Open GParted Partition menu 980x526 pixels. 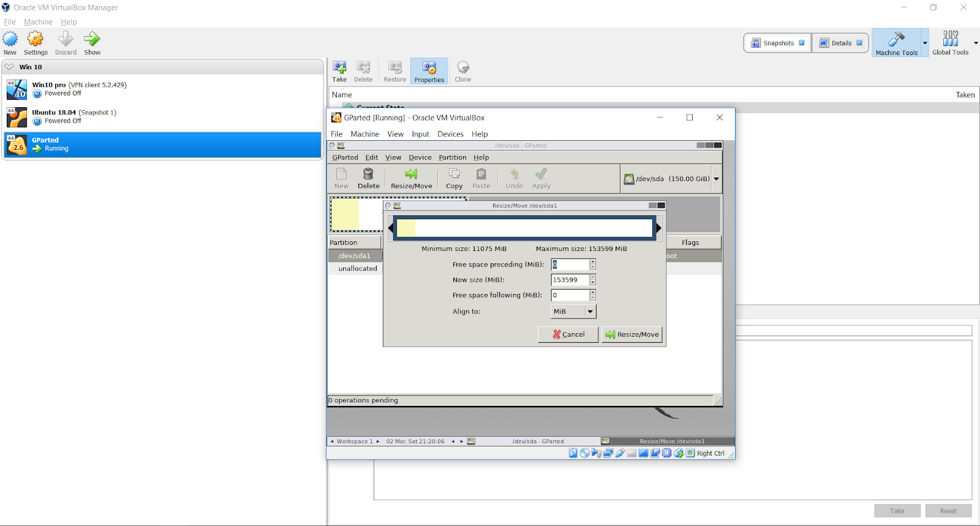click(x=453, y=157)
